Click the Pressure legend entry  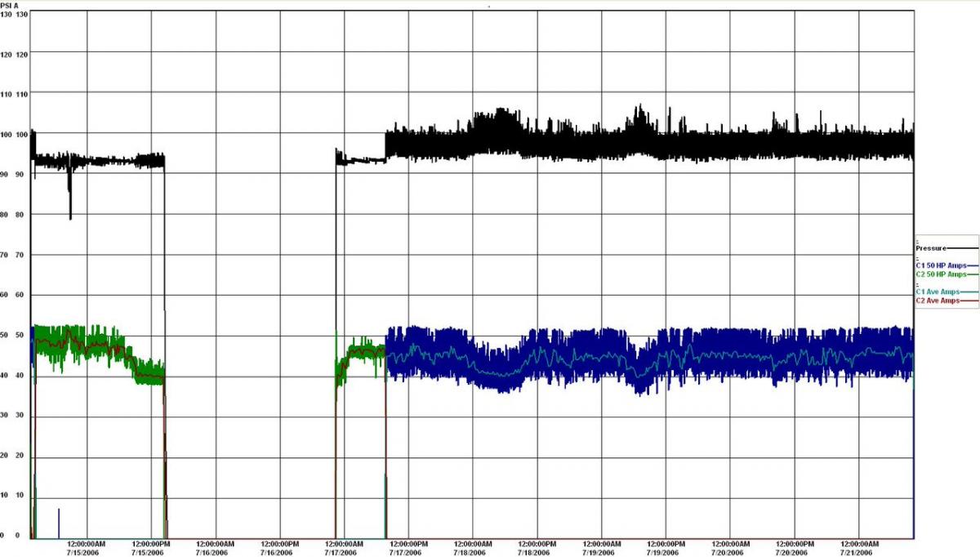click(947, 247)
